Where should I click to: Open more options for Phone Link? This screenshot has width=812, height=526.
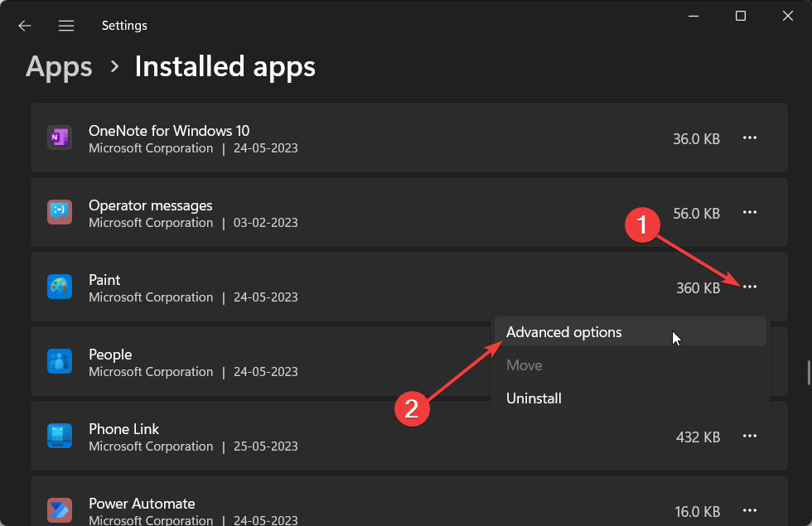750,436
